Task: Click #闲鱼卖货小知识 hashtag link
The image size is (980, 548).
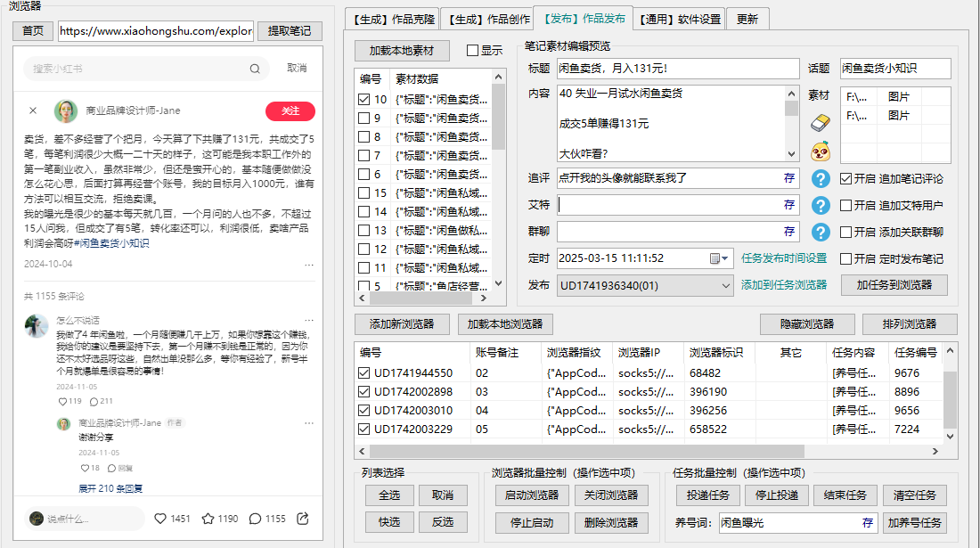Action: coord(111,243)
